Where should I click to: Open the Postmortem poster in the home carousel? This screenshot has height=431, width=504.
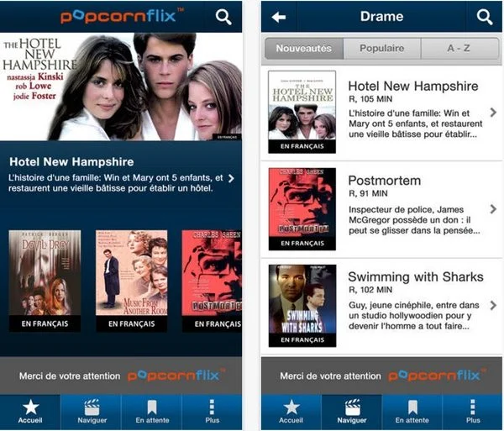point(212,281)
